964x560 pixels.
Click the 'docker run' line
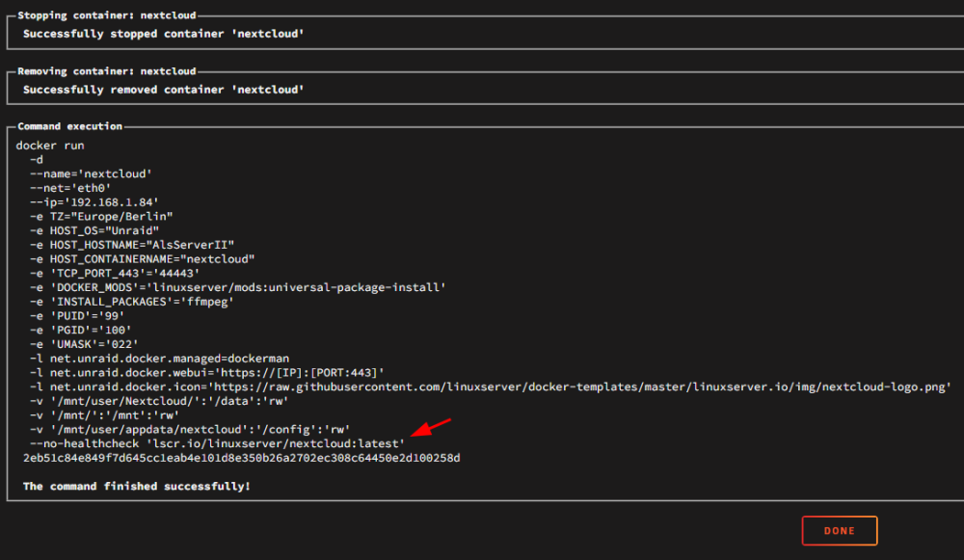50,146
